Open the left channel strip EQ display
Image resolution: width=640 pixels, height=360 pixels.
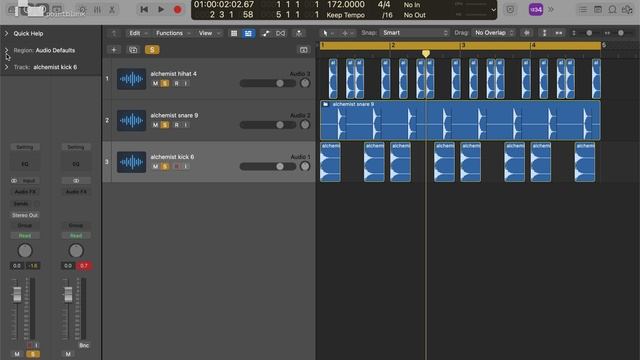click(x=25, y=164)
